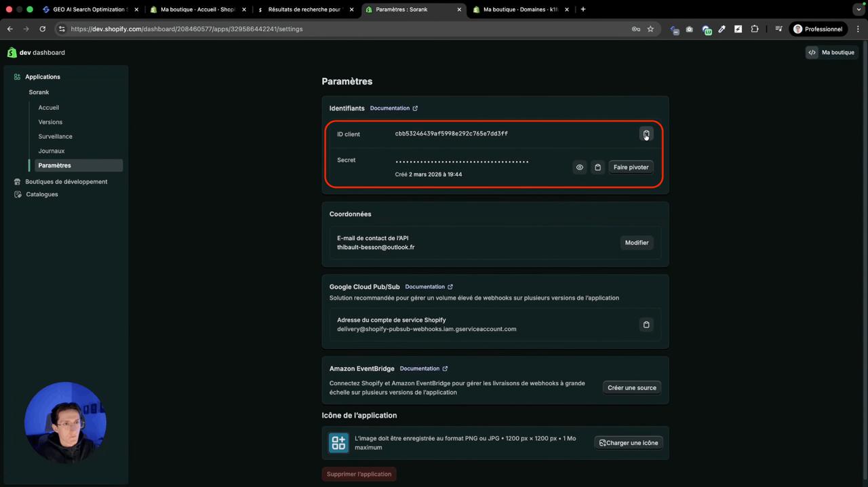Click the browser forward arrow
The height and width of the screenshot is (487, 868).
click(x=26, y=29)
